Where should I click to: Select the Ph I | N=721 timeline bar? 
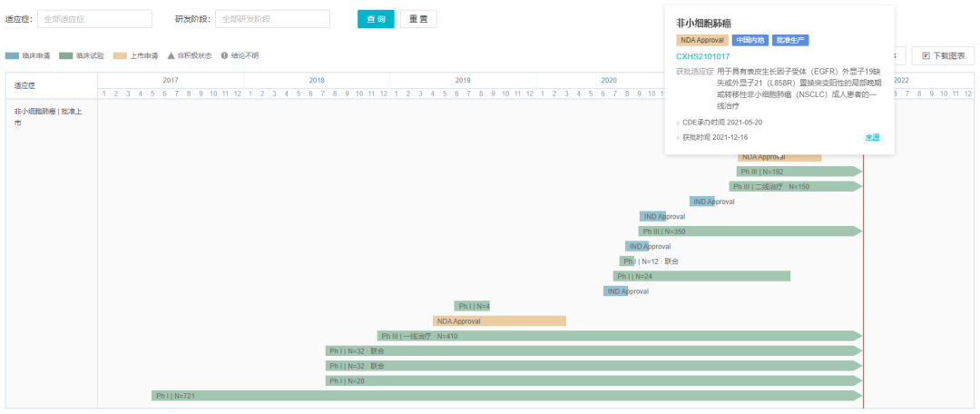[x=505, y=396]
